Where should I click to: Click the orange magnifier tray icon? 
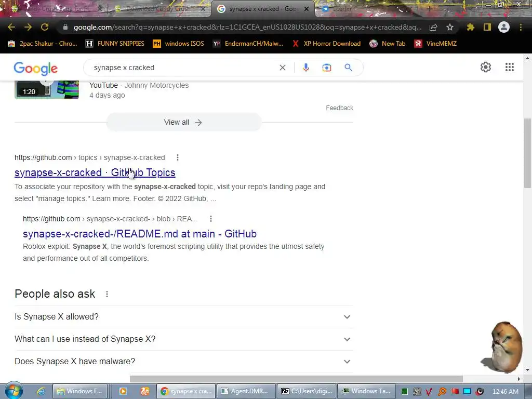[x=442, y=392]
